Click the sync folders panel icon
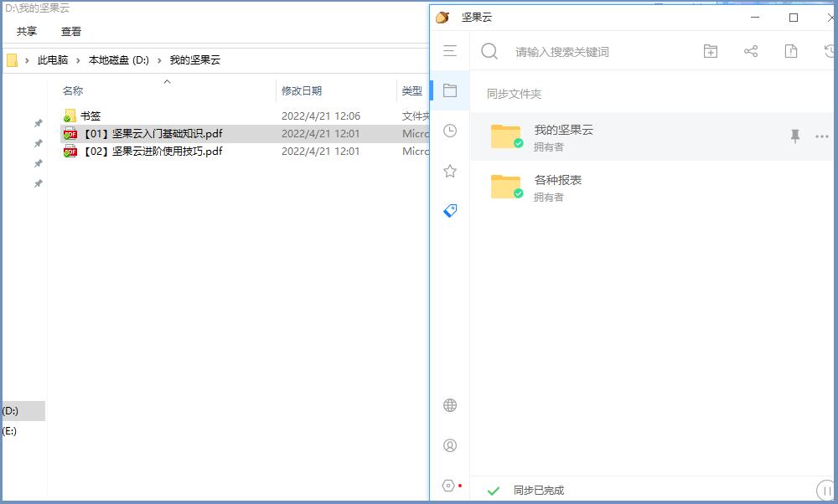Image resolution: width=838 pixels, height=504 pixels. tap(450, 90)
